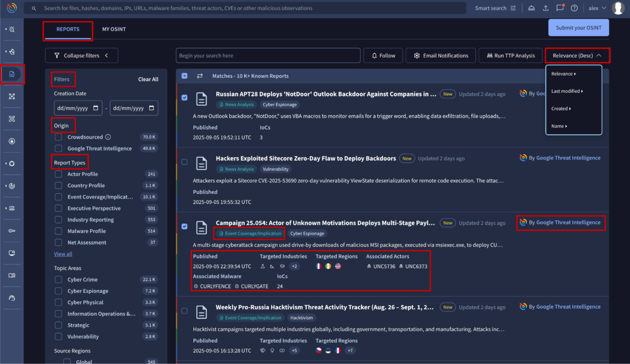Focus the Begin your search here field

(268, 56)
